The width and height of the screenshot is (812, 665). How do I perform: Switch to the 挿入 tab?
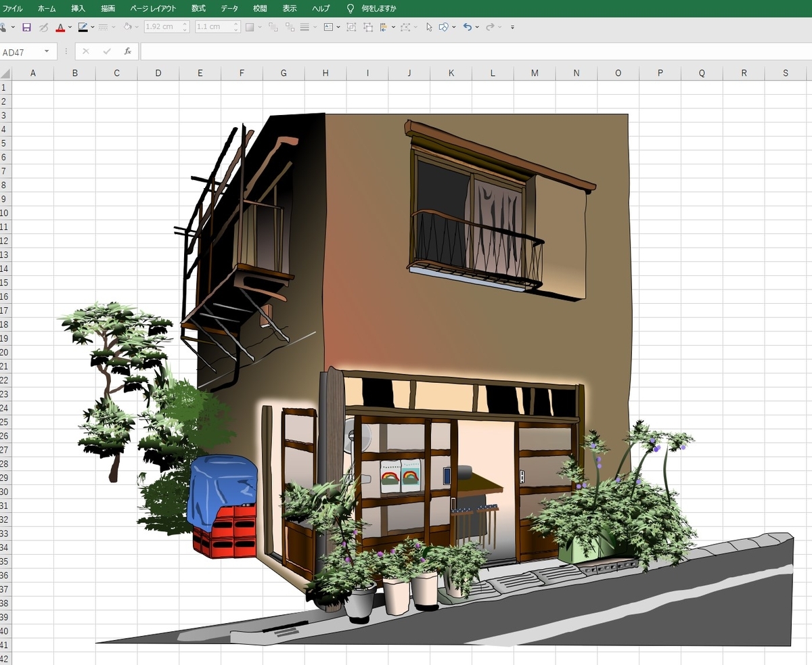(x=78, y=9)
